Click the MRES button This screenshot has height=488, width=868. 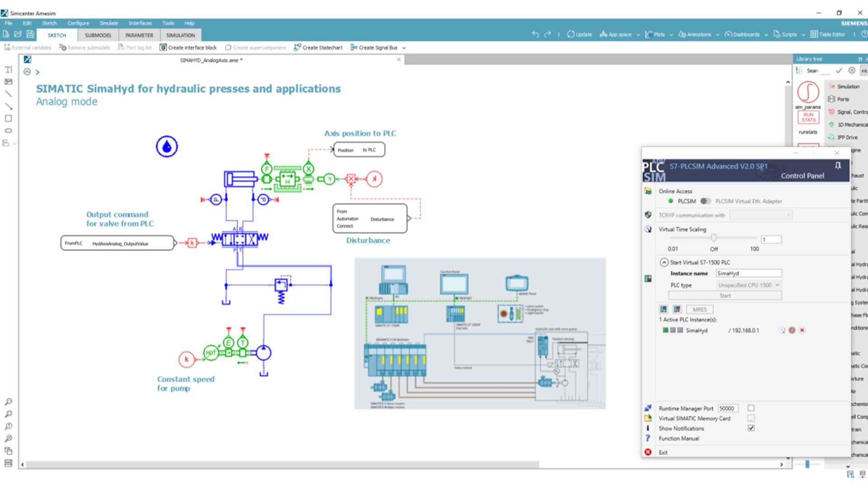[699, 309]
